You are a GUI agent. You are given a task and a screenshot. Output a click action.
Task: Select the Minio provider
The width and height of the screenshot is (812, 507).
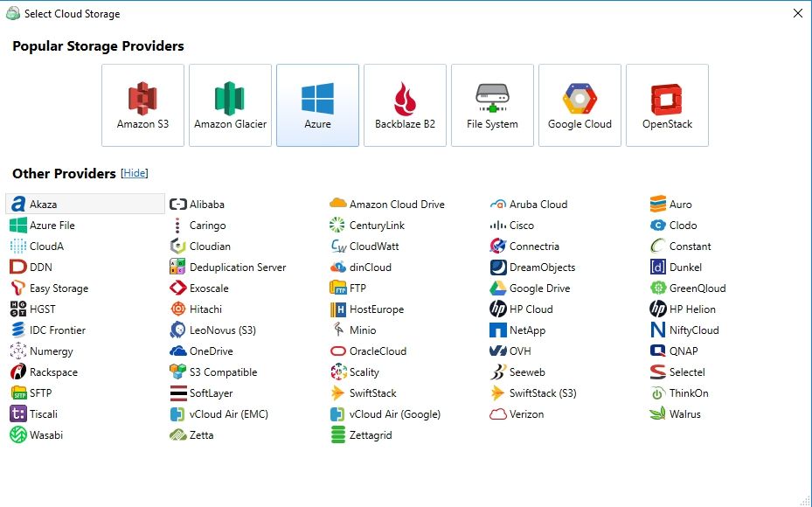coord(353,330)
